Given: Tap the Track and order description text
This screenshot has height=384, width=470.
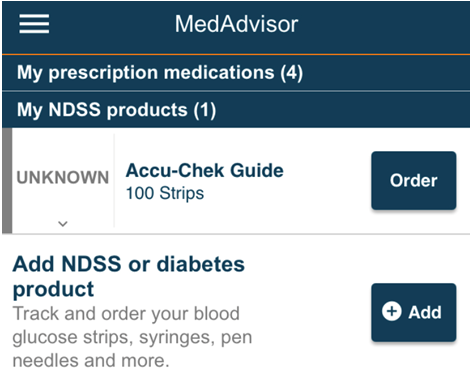Looking at the screenshot, I should click(x=132, y=337).
